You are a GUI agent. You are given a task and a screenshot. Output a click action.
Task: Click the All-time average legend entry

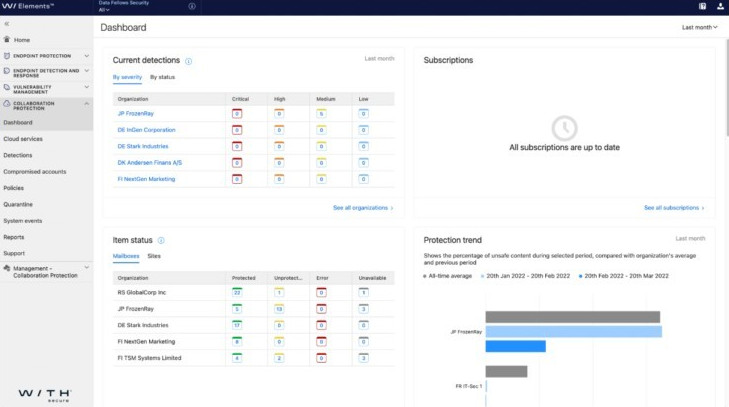point(447,276)
